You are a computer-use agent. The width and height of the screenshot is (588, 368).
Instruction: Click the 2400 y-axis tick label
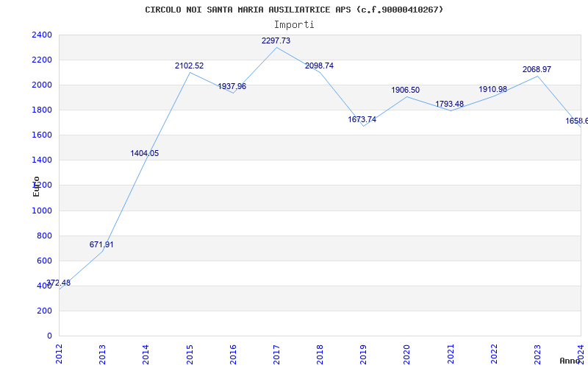(x=42, y=35)
